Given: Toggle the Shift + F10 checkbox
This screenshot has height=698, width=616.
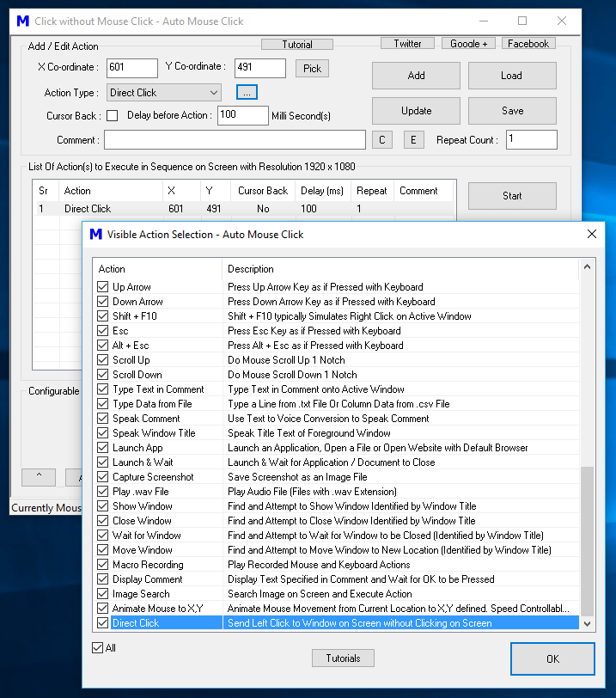Looking at the screenshot, I should [x=103, y=316].
